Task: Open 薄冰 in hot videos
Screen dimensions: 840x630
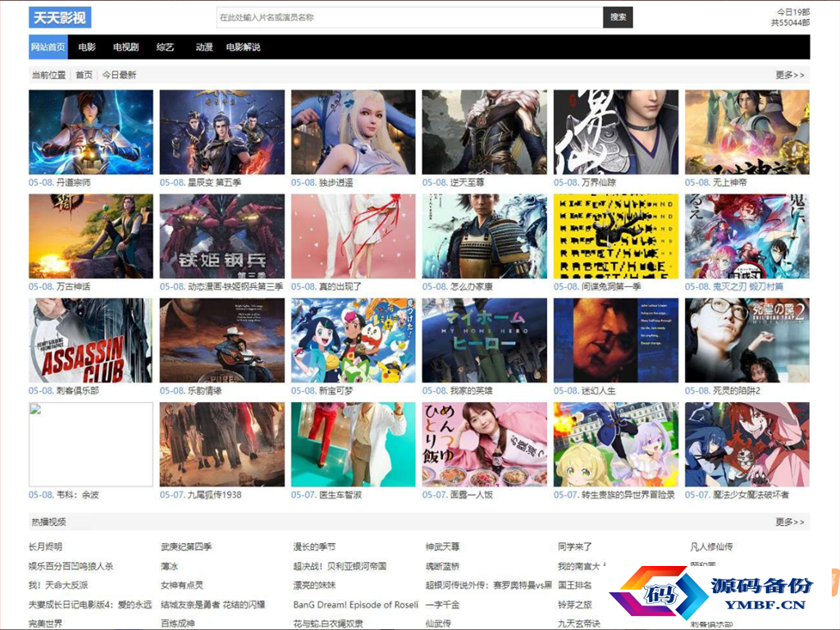Action: click(x=169, y=566)
